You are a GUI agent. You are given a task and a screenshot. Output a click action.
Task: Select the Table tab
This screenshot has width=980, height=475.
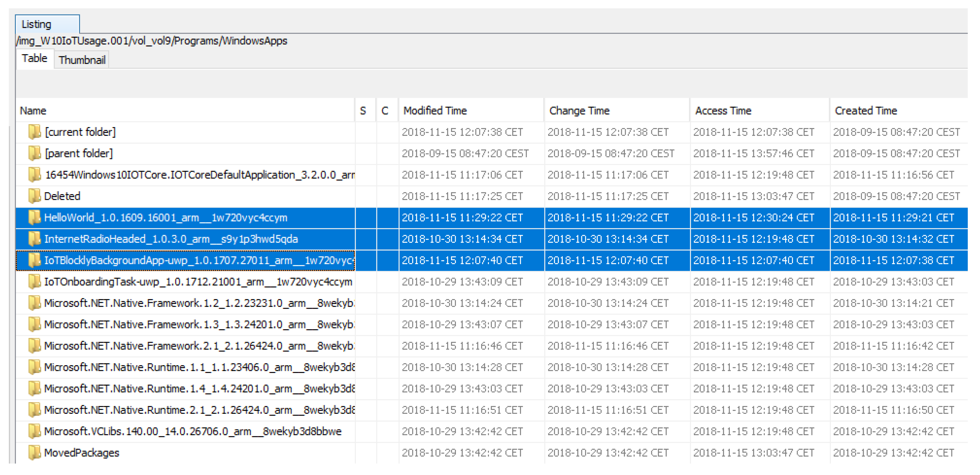tap(34, 59)
